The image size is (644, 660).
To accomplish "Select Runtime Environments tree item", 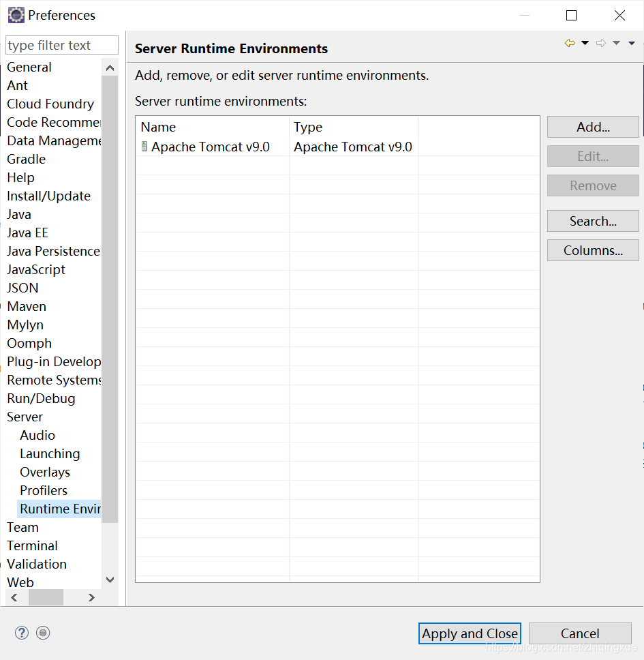I will coord(60,509).
